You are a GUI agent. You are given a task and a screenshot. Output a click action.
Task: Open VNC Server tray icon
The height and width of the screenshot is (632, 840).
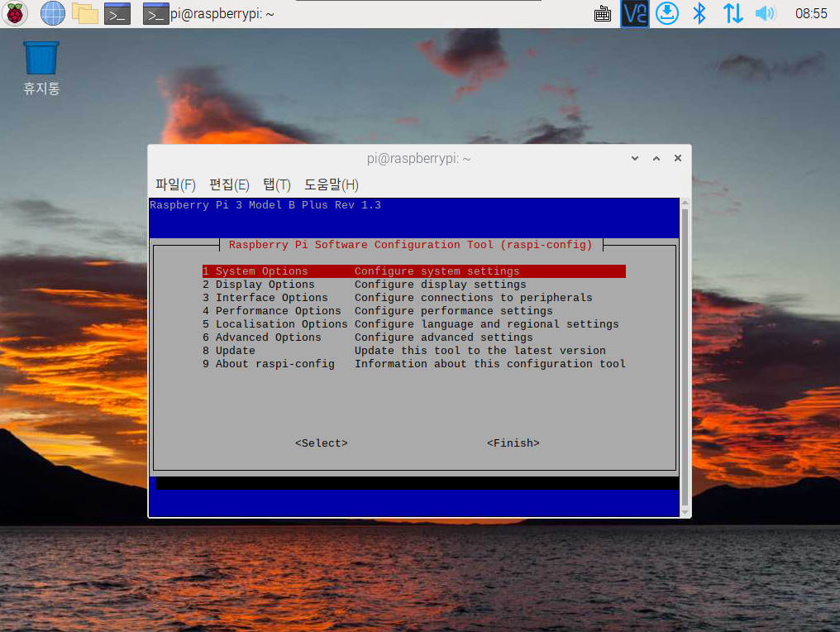coord(635,13)
